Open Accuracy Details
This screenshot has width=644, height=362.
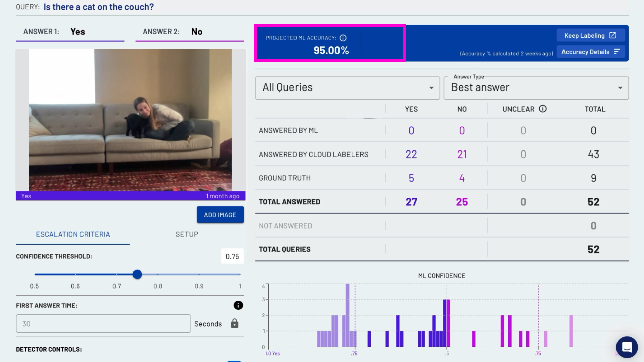[x=590, y=52]
